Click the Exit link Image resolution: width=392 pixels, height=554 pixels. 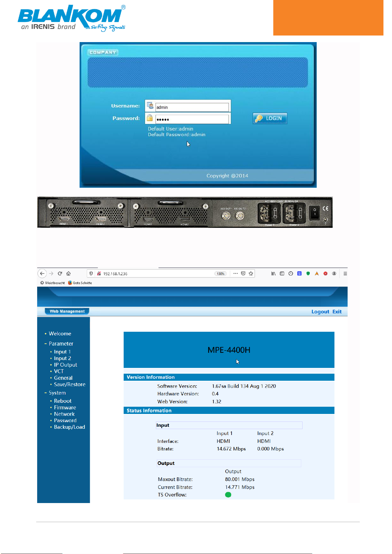[x=337, y=312]
